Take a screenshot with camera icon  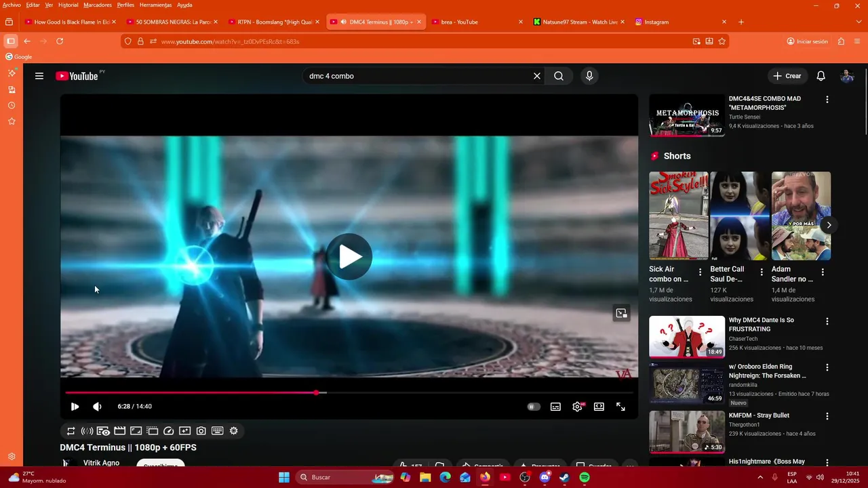(201, 431)
